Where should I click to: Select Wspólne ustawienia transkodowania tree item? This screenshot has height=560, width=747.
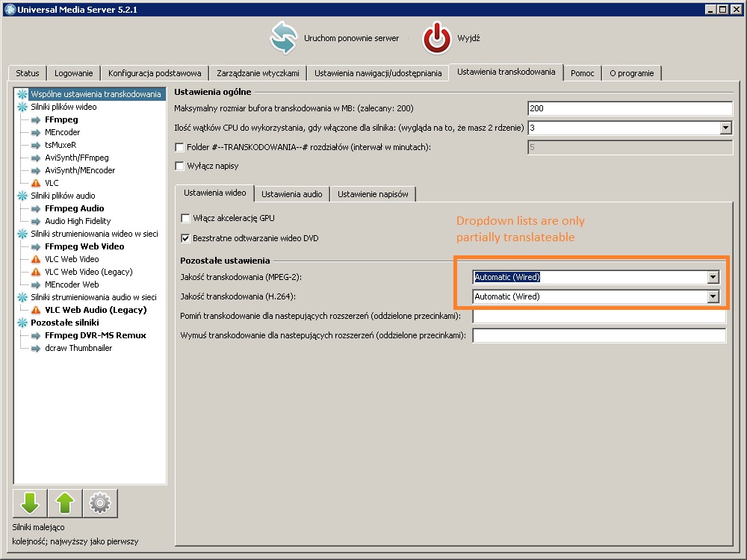point(96,94)
